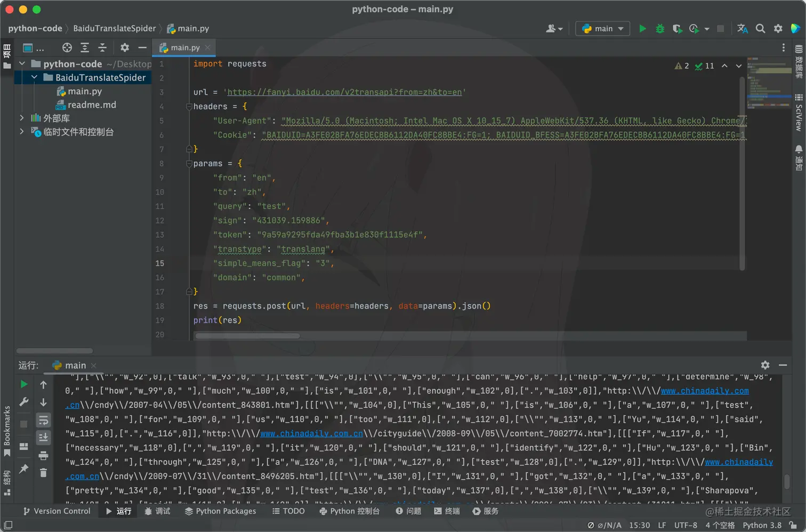Open project panel options gear

(125, 47)
